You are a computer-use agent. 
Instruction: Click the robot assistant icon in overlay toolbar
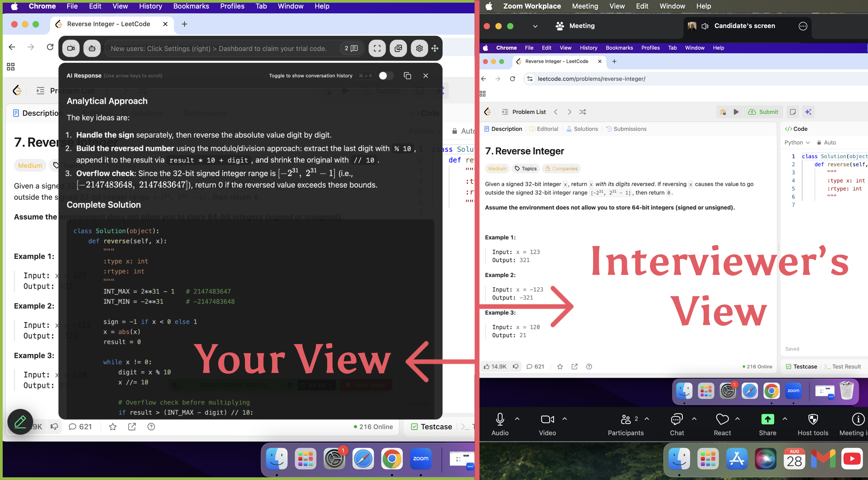[x=92, y=48]
